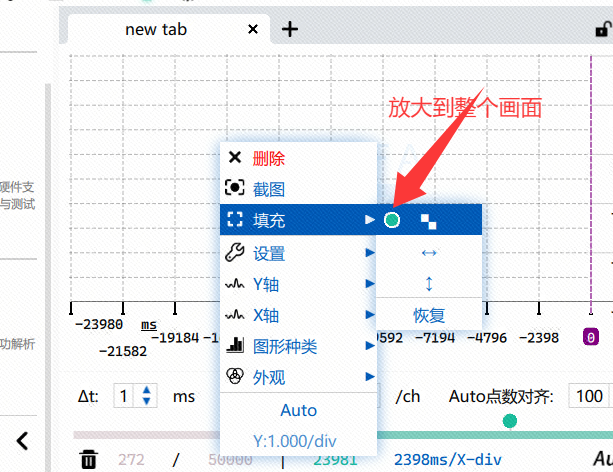Add a new tab with plus icon
This screenshot has height=472, width=613.
coord(290,29)
